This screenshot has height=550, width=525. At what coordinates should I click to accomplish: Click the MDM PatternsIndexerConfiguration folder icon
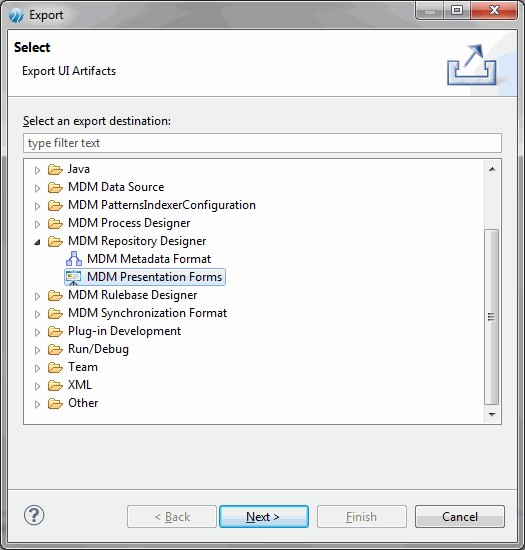55,206
